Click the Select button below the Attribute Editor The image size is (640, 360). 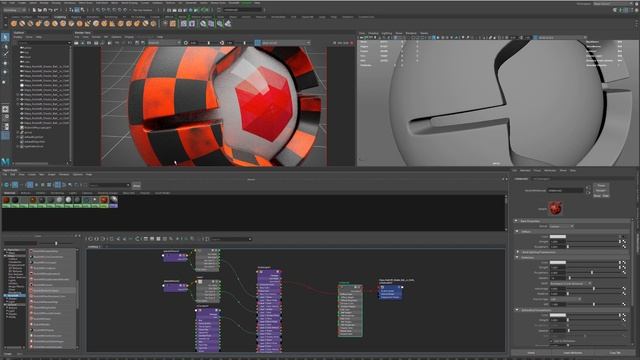(x=531, y=353)
